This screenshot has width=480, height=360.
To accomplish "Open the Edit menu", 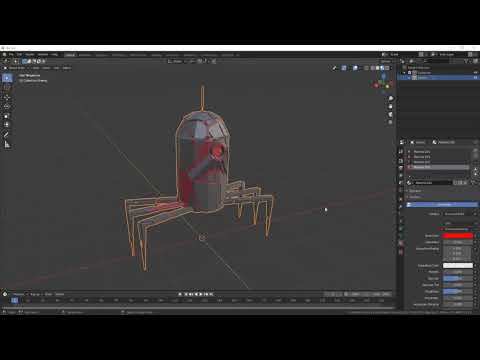I will tap(19, 55).
